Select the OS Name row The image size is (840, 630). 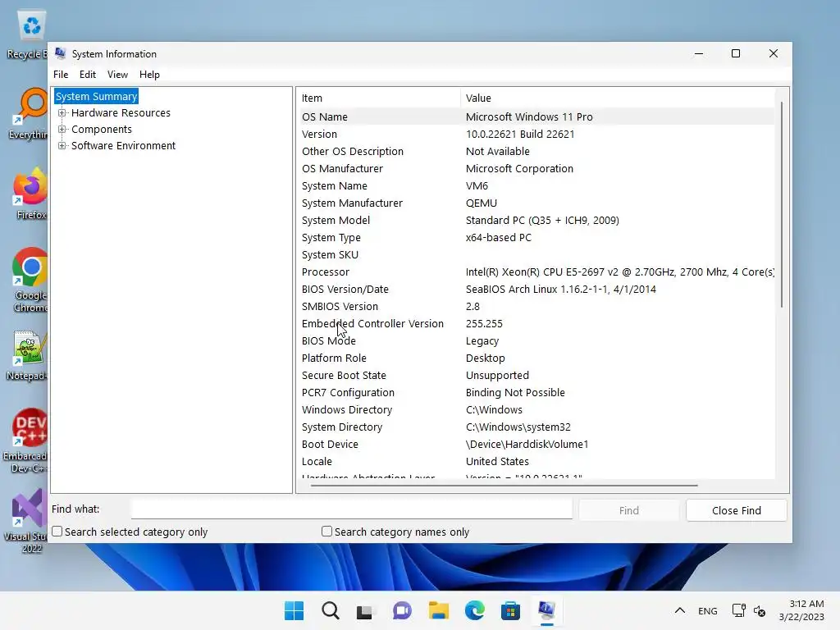[x=536, y=116]
